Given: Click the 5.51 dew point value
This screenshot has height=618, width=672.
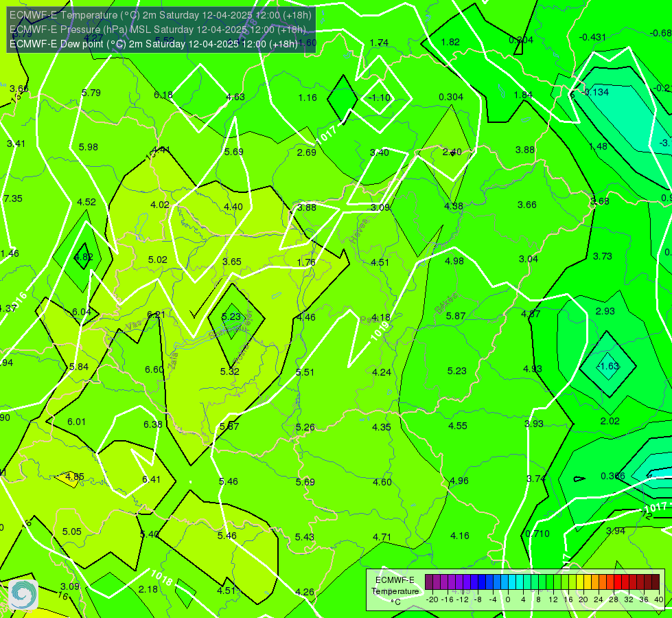Looking at the screenshot, I should (305, 371).
